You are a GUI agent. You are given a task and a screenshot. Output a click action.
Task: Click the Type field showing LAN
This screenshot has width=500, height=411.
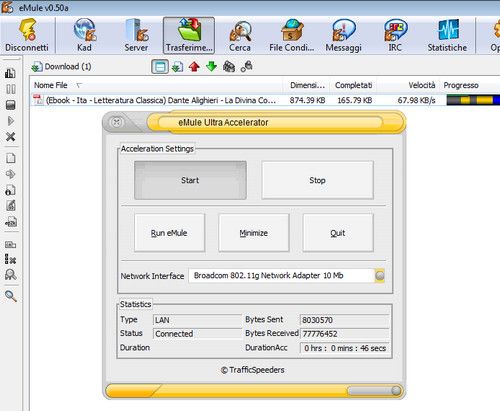click(197, 320)
